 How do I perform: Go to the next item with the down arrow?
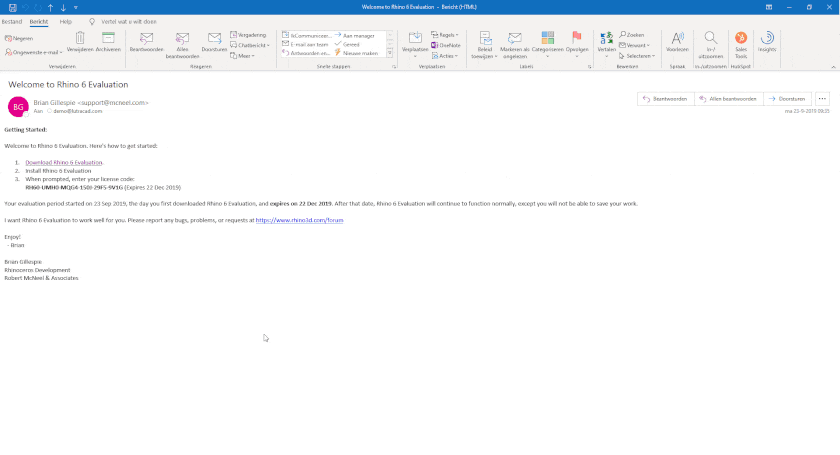click(63, 8)
